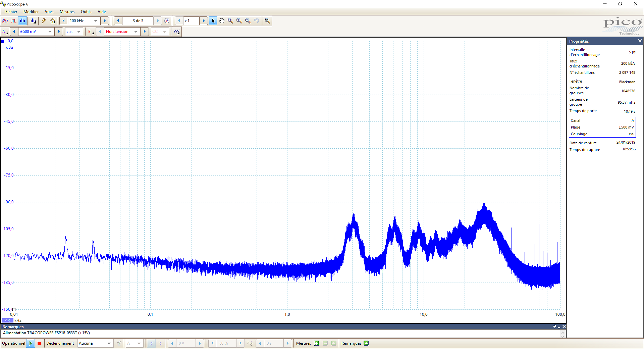Viewport: 644px width, 349px height.
Task: Click the pre-trigger 50 % field
Action: pos(226,343)
